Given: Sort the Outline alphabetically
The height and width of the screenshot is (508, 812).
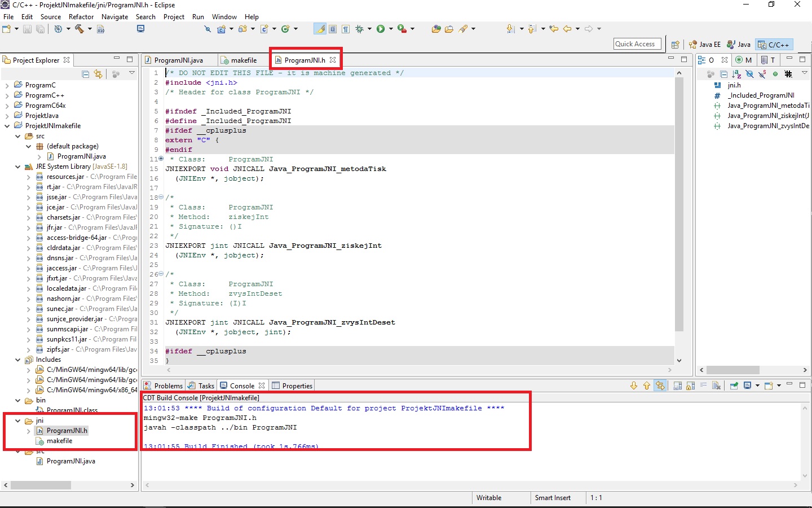Looking at the screenshot, I should (736, 75).
